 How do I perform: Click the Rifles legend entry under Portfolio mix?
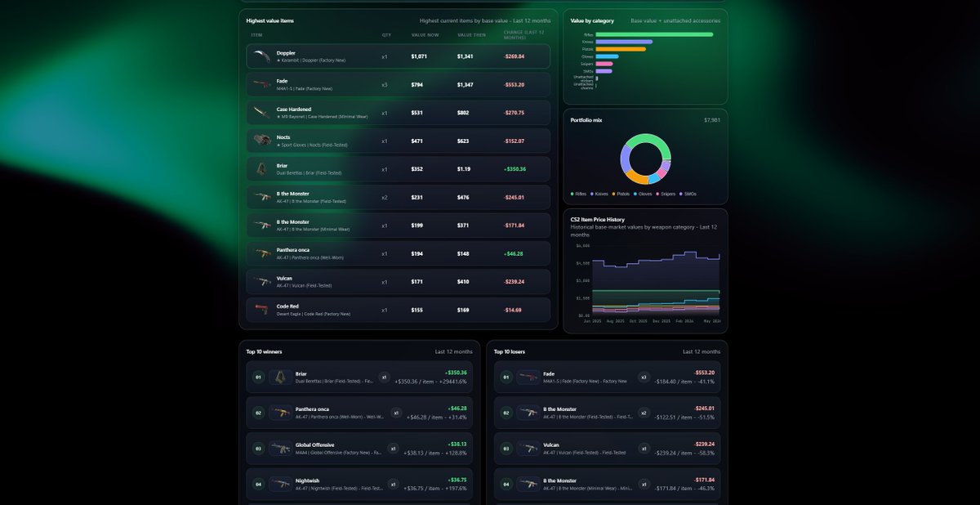(x=578, y=194)
